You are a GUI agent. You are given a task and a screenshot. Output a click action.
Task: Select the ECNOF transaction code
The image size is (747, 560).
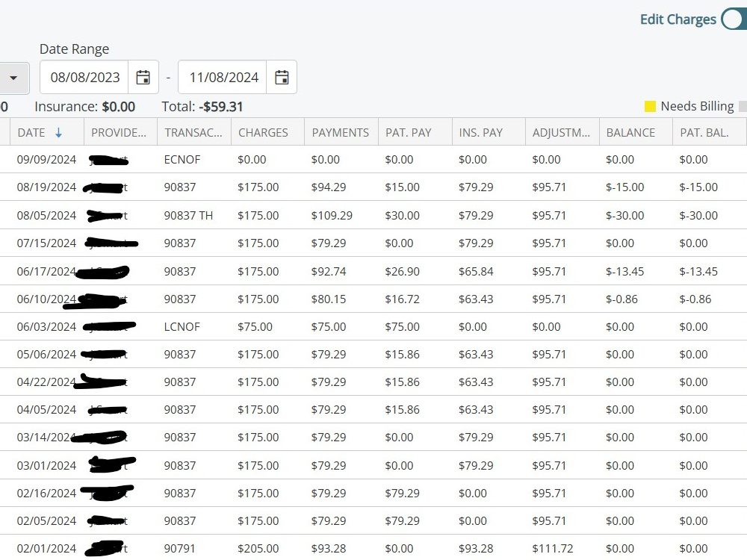pyautogui.click(x=182, y=160)
